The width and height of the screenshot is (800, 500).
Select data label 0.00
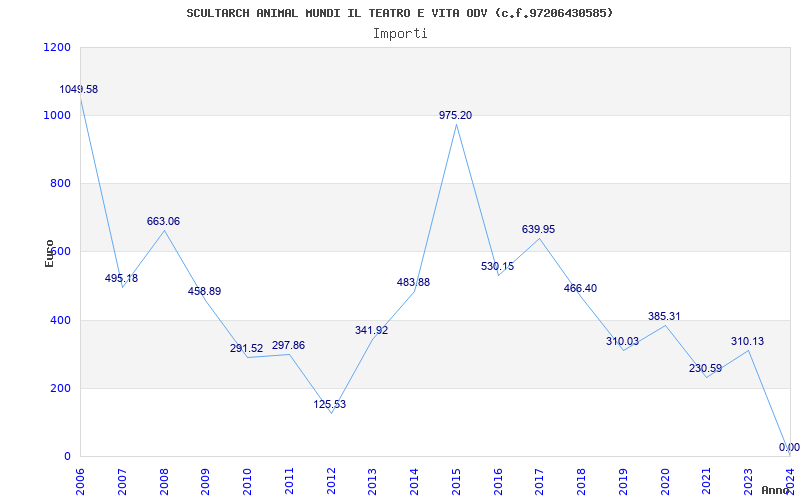789,447
